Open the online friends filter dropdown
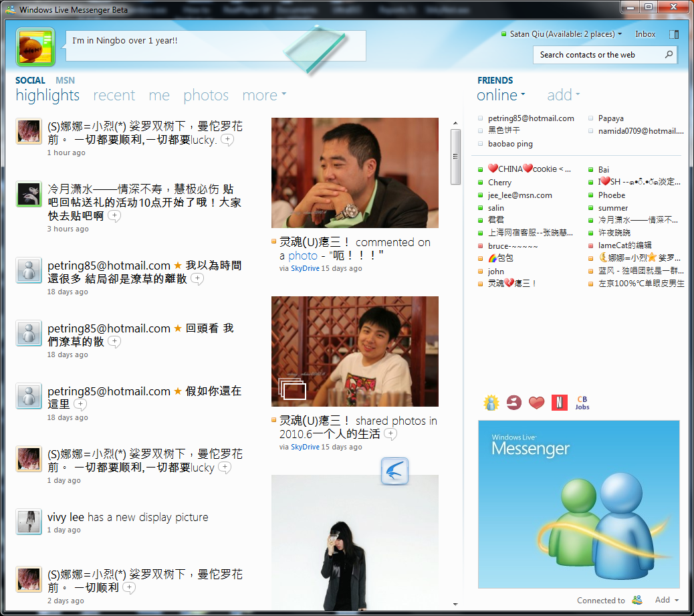 click(501, 95)
